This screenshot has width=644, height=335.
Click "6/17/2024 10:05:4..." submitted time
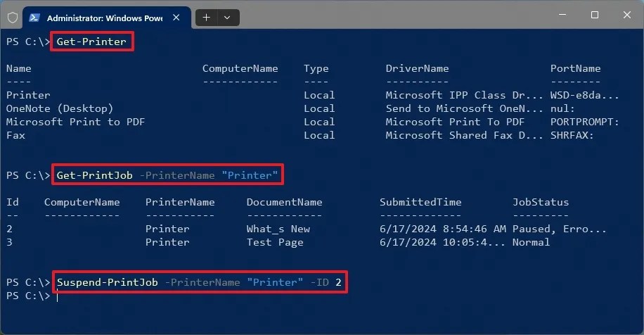click(442, 242)
